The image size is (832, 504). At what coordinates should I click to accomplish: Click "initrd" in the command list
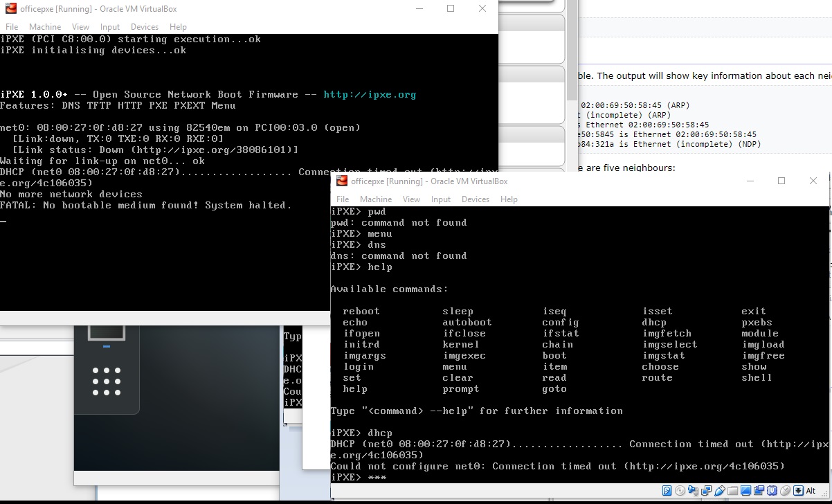pyautogui.click(x=361, y=345)
